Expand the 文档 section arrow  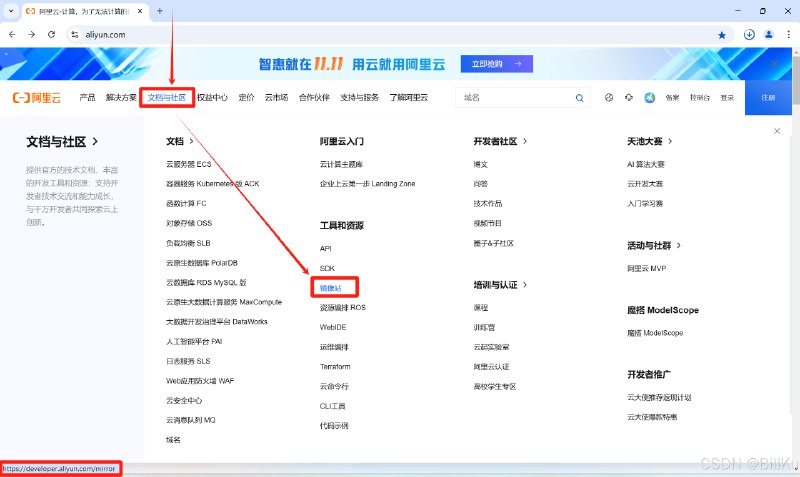191,141
